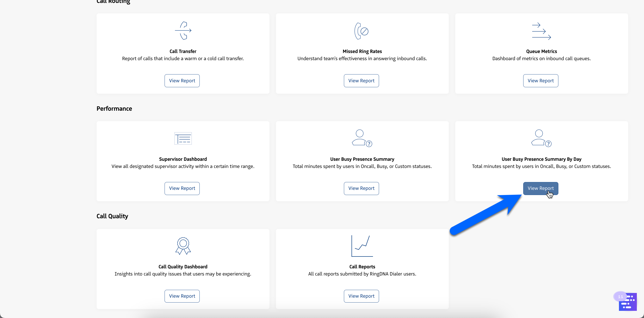Click "Insights into call quality issues" description
The width and height of the screenshot is (644, 318).
(183, 274)
